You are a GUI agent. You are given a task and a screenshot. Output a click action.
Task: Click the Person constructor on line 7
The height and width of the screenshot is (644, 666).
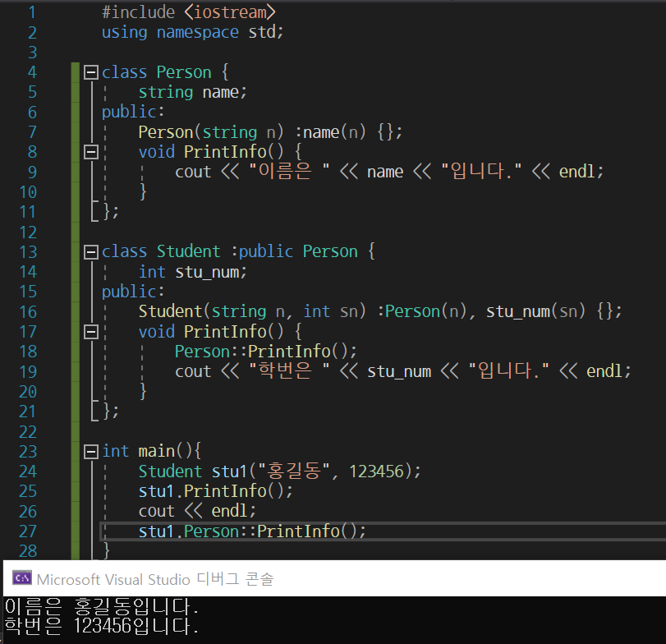point(270,132)
